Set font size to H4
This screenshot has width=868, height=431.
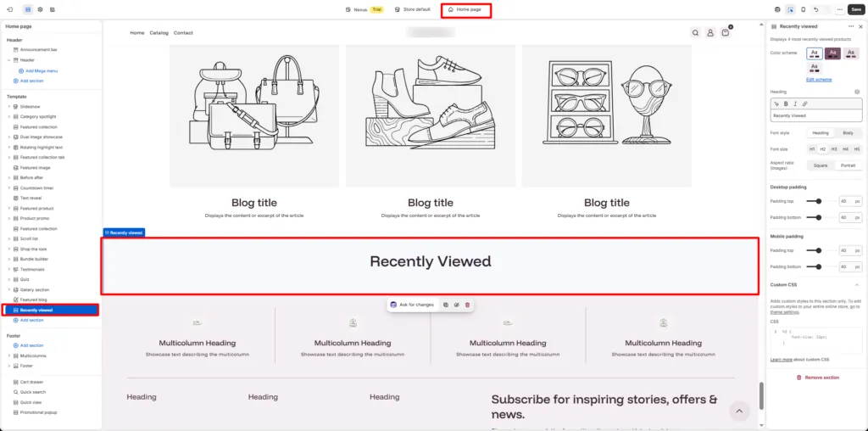pos(845,149)
